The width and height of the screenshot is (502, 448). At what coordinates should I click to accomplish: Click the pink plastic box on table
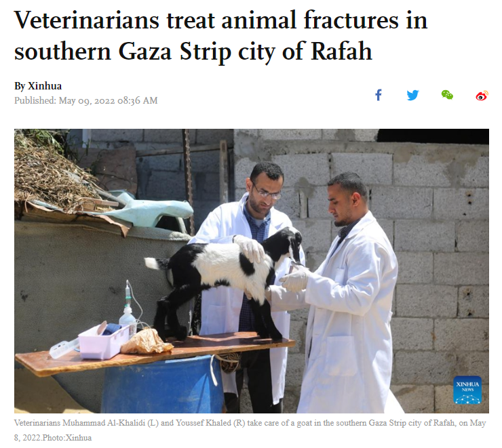tap(104, 342)
